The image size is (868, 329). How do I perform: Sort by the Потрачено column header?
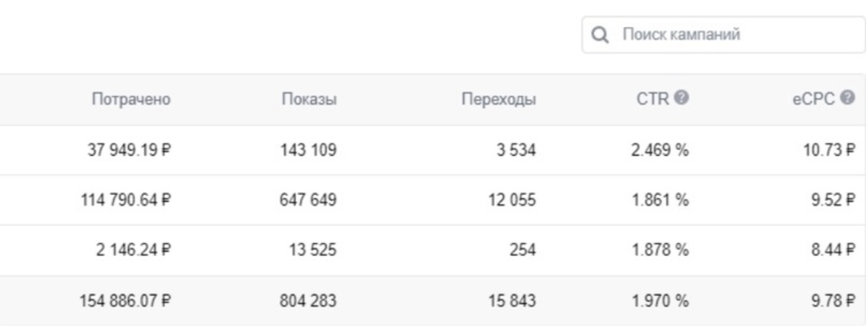point(131,100)
